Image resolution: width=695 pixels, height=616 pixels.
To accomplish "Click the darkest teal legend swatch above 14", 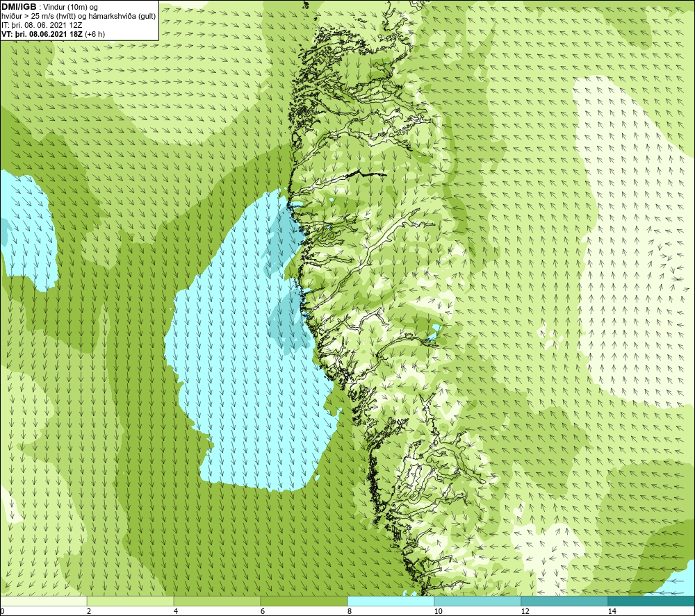I will pyautogui.click(x=652, y=601).
